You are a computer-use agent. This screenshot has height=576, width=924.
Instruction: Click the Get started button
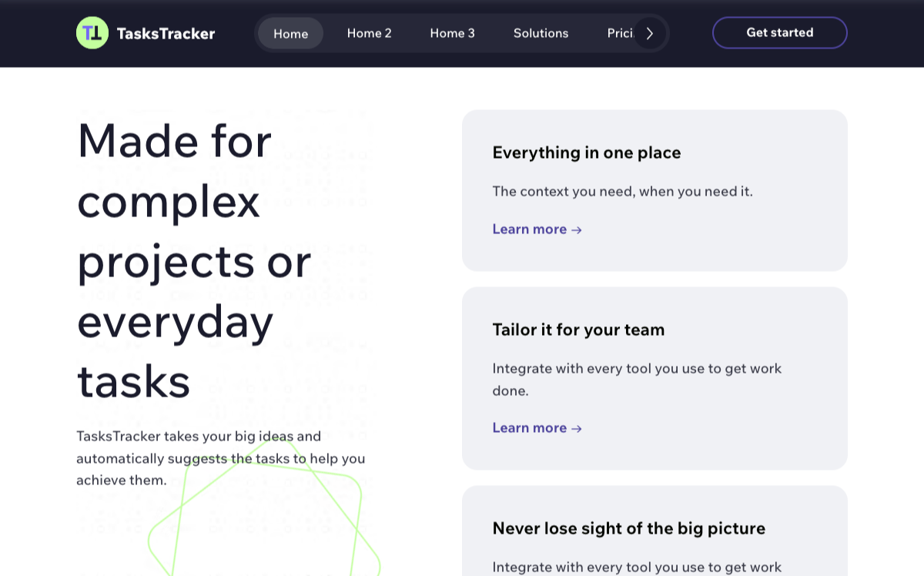[x=779, y=32]
